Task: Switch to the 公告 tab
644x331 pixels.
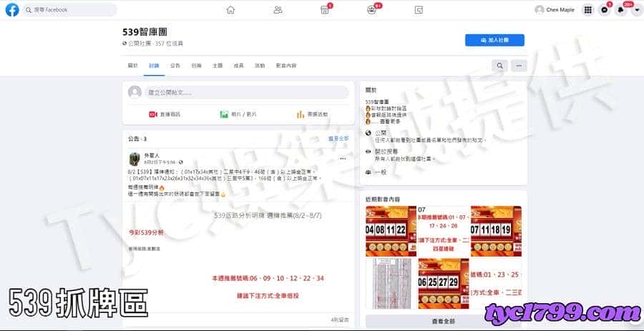Action: [x=175, y=66]
